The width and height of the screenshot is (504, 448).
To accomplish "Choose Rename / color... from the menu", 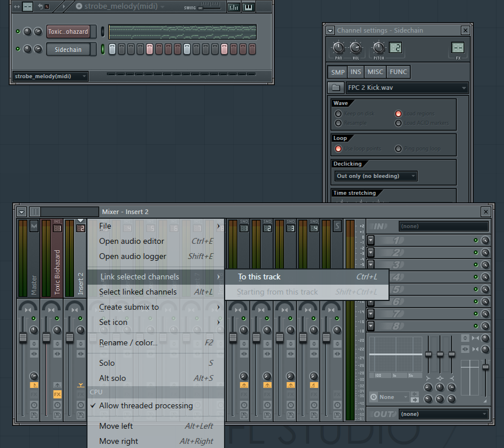I will [156, 342].
